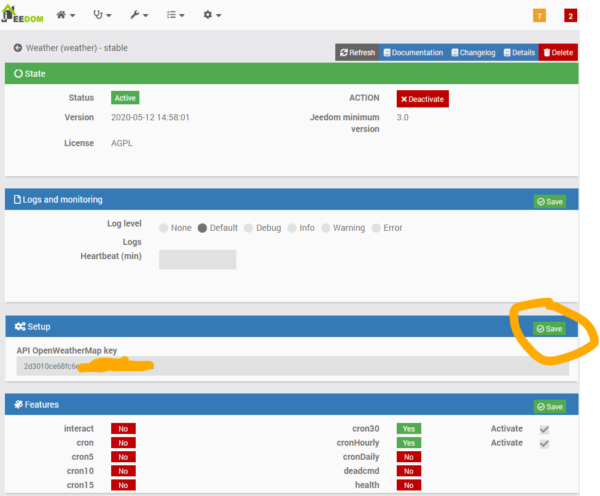This screenshot has height=496, width=600.
Task: Open the Plugins list menu
Action: pos(175,16)
